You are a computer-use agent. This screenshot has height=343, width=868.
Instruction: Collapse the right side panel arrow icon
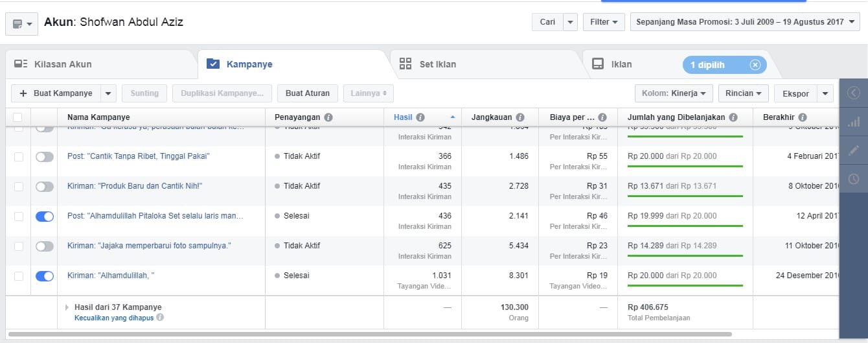point(854,93)
